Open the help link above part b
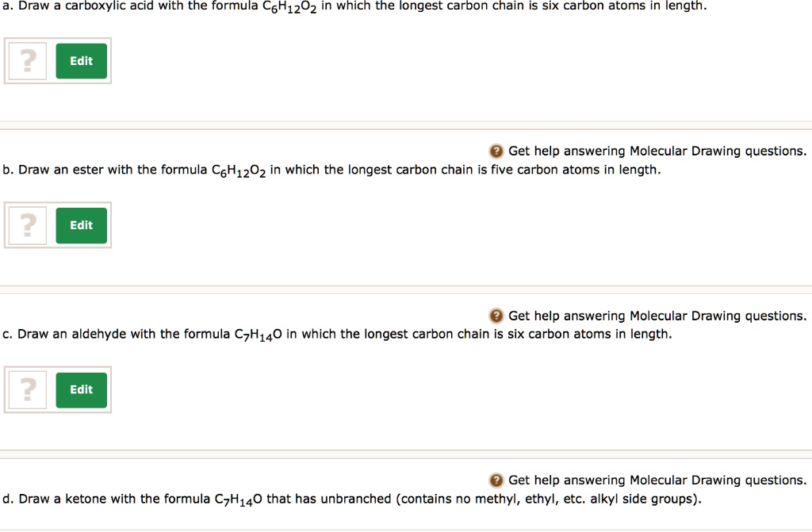The image size is (812, 532). (658, 151)
